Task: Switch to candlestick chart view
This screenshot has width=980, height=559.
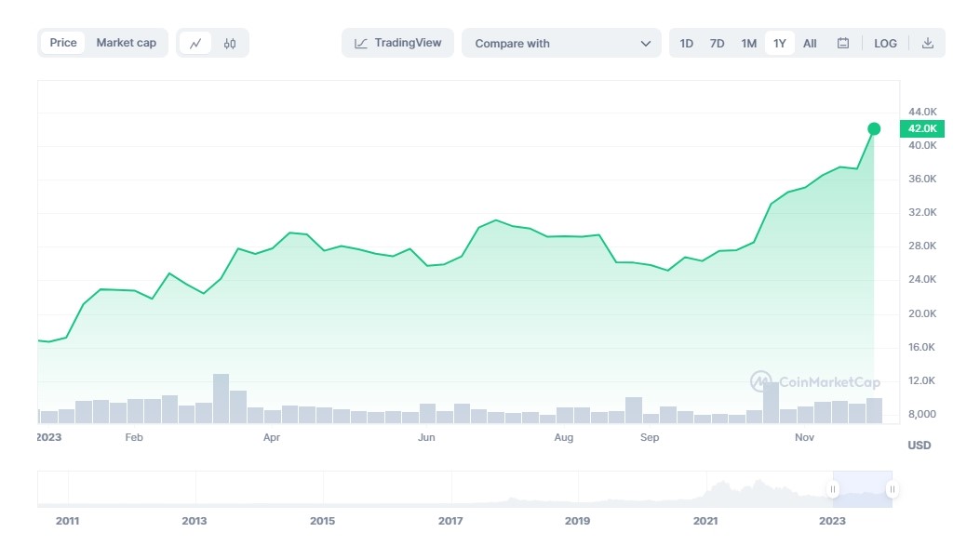Action: (229, 43)
